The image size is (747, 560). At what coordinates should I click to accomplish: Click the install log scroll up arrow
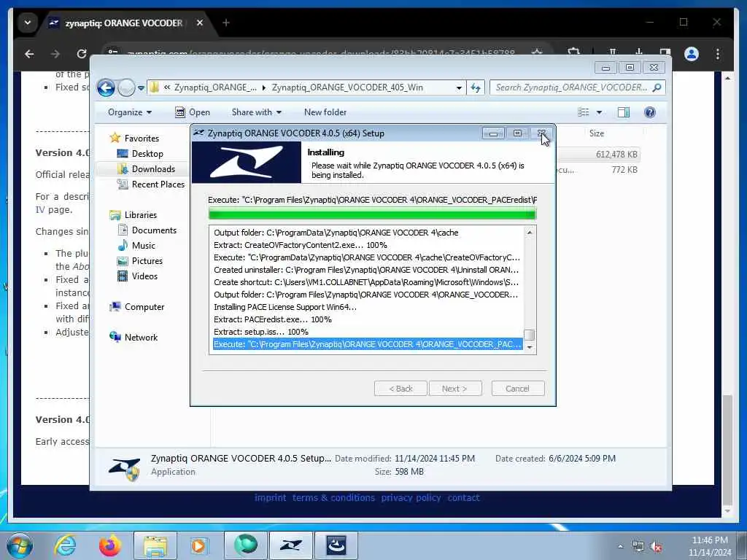click(530, 233)
